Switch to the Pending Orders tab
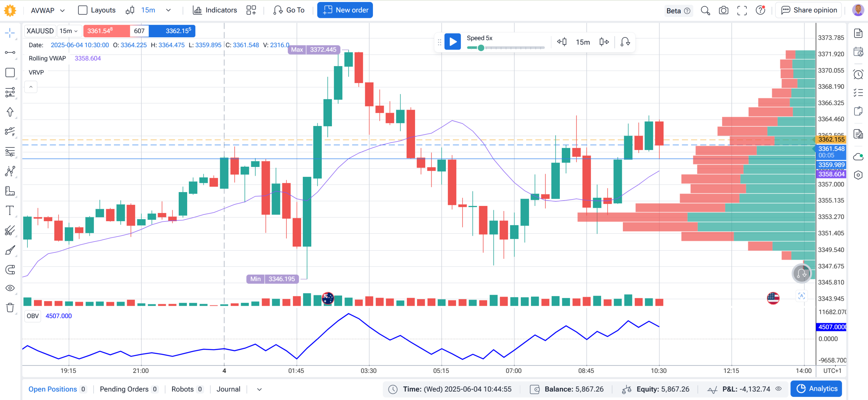Screen dimensions: 868x400 (129, 389)
